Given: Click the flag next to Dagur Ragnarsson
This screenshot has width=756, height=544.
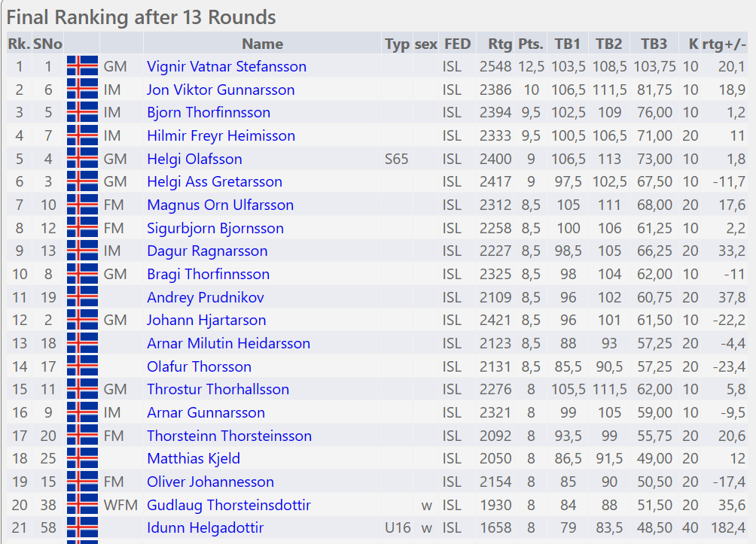Looking at the screenshot, I should [x=82, y=251].
